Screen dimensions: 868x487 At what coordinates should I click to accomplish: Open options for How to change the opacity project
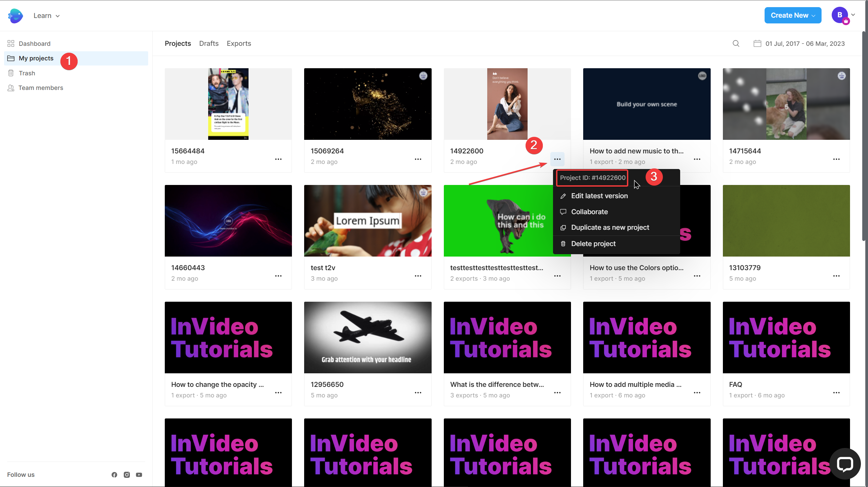click(278, 393)
